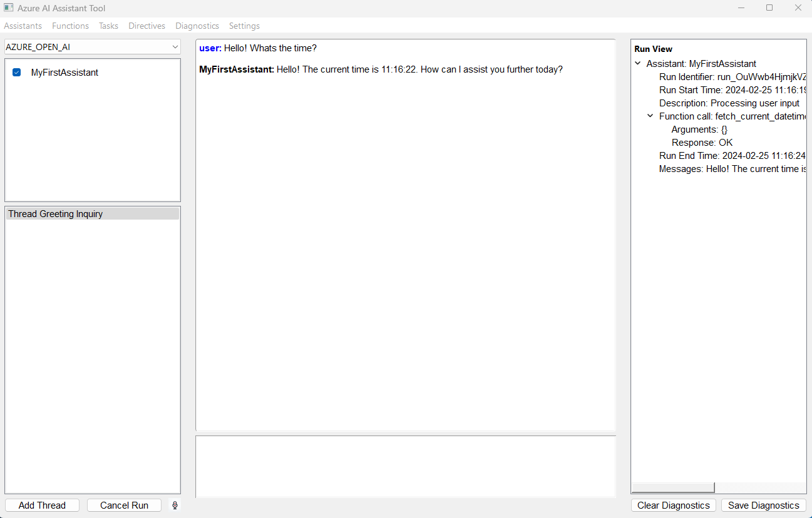The width and height of the screenshot is (812, 518).
Task: Select the Messages row in Run View
Action: coord(732,169)
